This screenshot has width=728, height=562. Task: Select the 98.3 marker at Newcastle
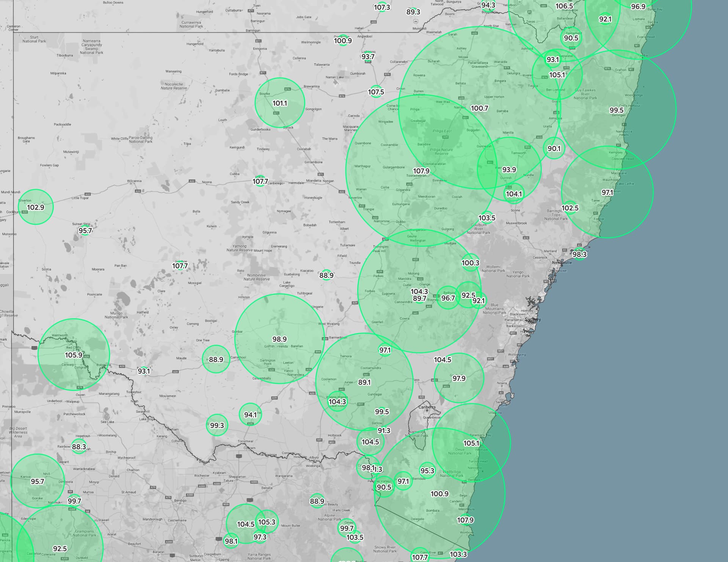tap(579, 254)
